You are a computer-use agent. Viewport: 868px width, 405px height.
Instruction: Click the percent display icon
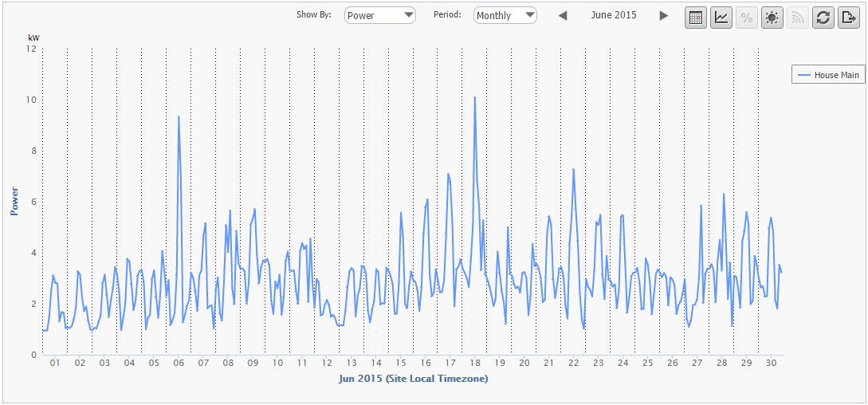[x=747, y=18]
